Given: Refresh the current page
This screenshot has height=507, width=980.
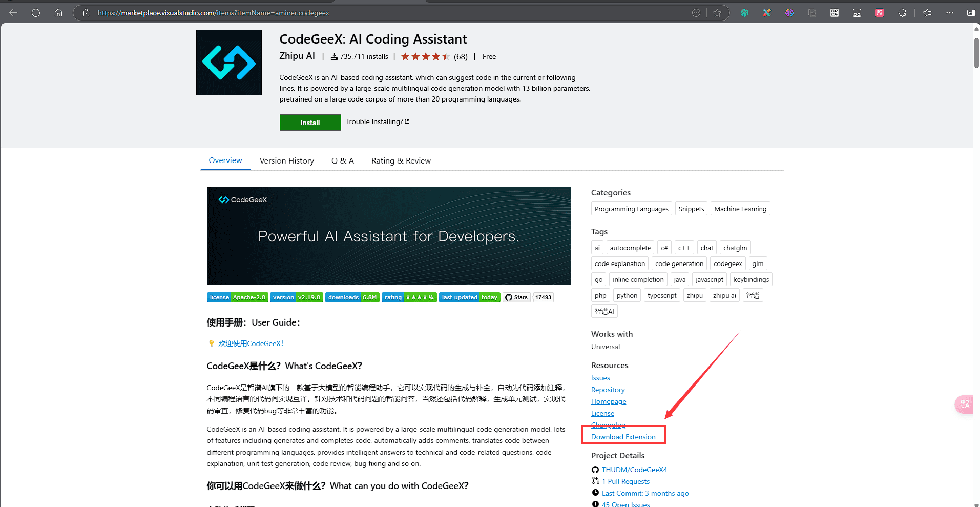Looking at the screenshot, I should pyautogui.click(x=35, y=12).
